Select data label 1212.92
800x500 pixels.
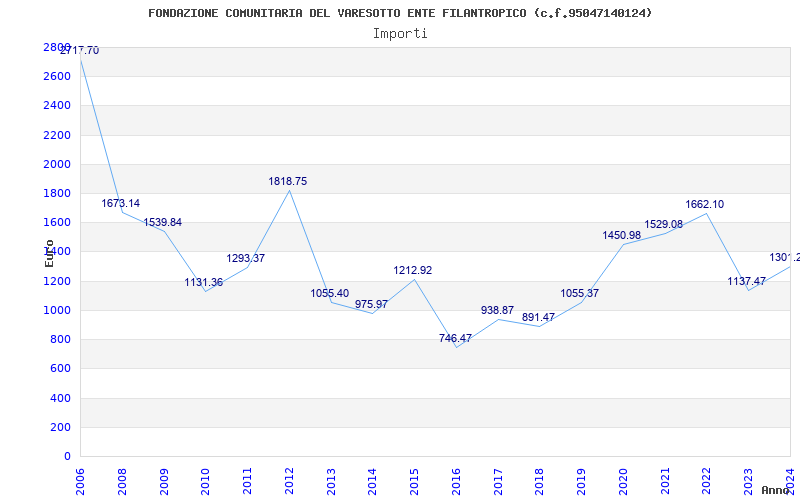413,270
